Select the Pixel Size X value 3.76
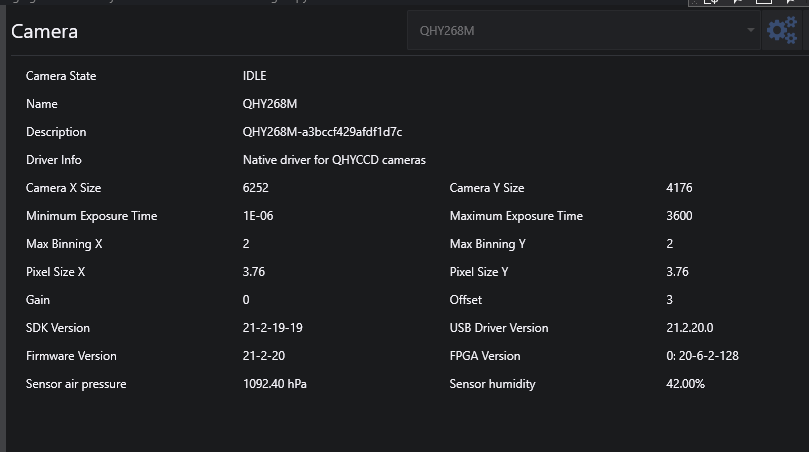 pos(254,272)
